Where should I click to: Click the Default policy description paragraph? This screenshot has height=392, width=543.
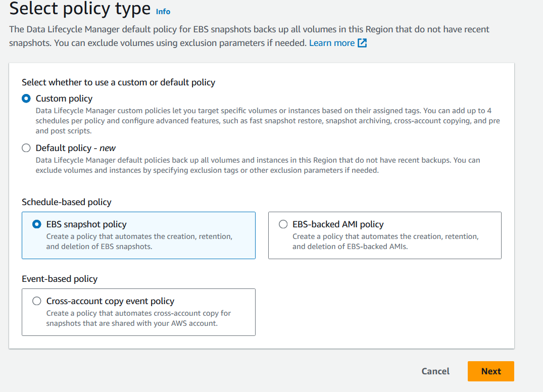[258, 165]
